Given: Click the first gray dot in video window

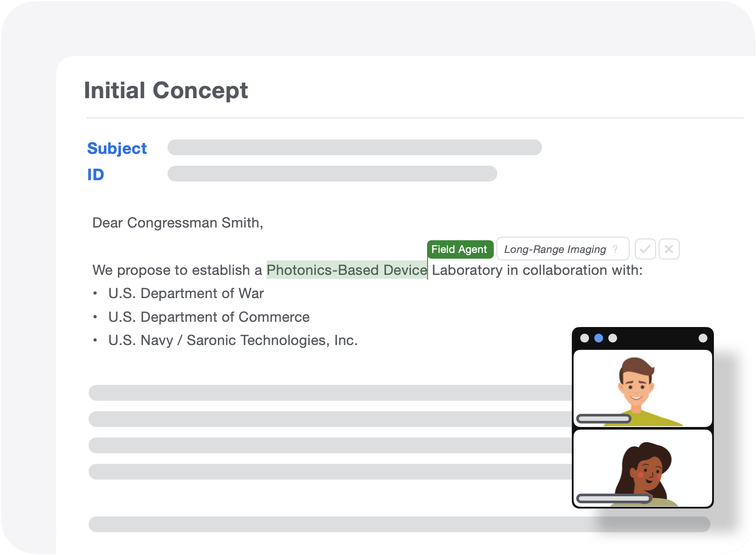Looking at the screenshot, I should 585,338.
